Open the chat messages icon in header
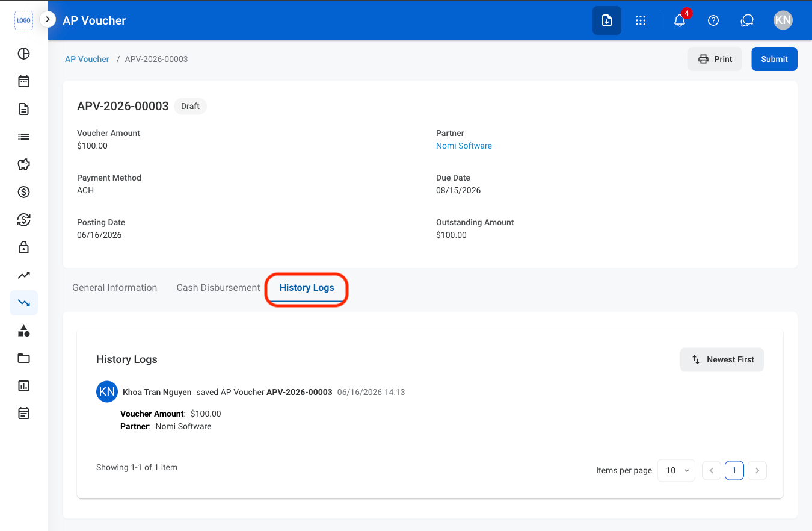This screenshot has height=531, width=812. pyautogui.click(x=747, y=20)
